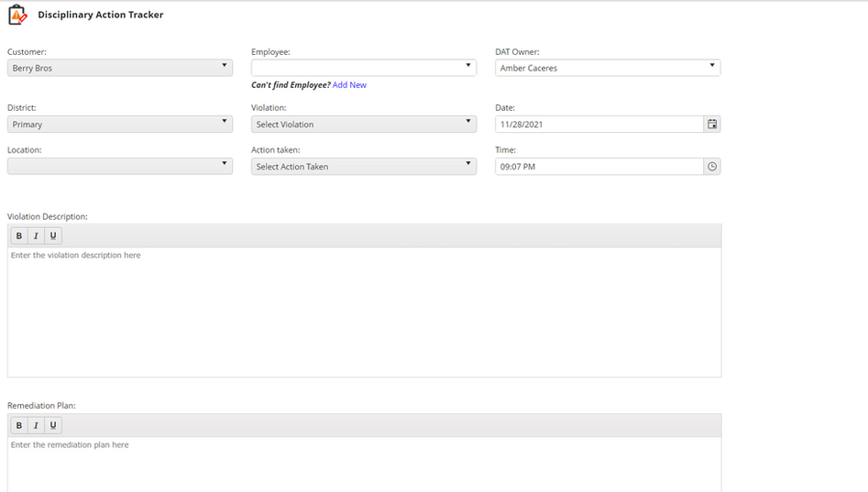Viewport: 868px width, 492px height.
Task: Toggle Bold in Violation Description editor
Action: point(19,236)
